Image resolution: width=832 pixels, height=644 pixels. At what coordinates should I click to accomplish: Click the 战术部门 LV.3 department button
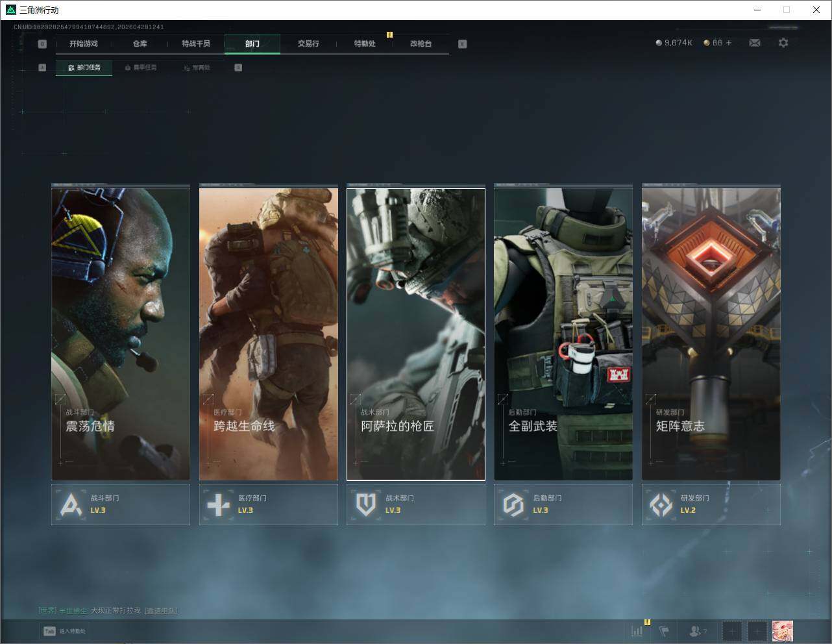(x=416, y=504)
